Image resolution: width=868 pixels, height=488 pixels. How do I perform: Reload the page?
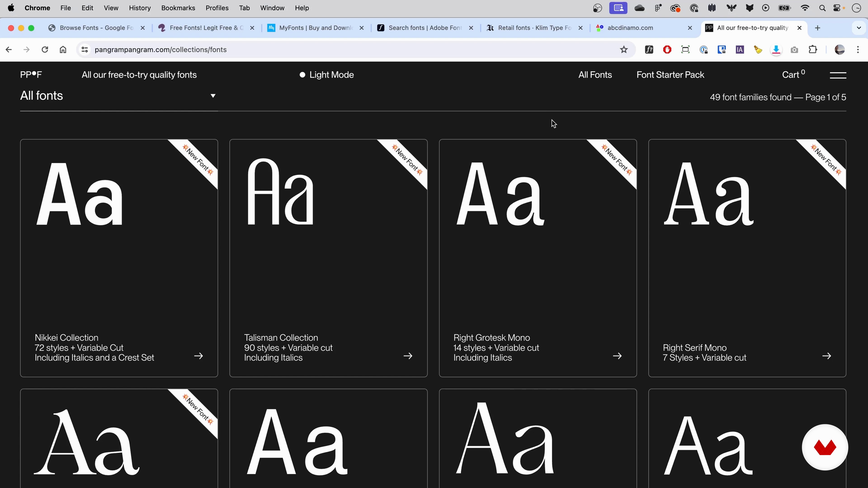tap(45, 50)
